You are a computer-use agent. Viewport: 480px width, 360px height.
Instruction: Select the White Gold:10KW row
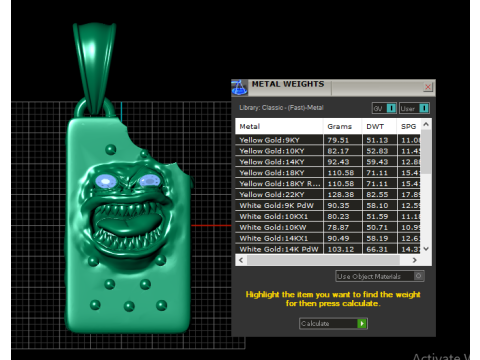328,227
